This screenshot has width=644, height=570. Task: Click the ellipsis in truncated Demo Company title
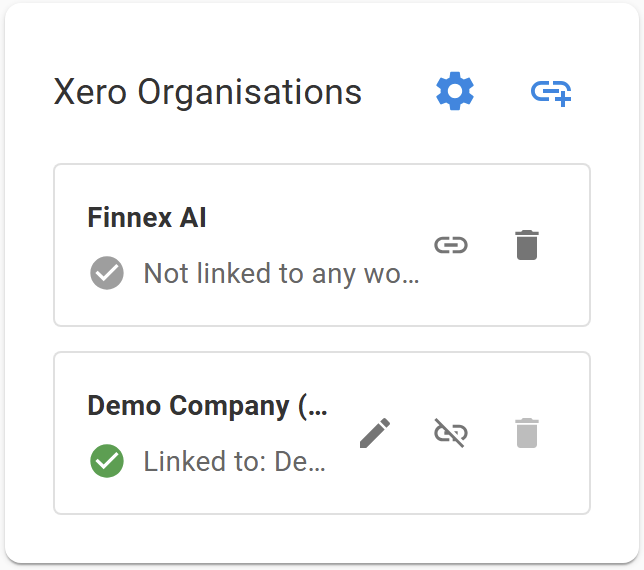(318, 411)
